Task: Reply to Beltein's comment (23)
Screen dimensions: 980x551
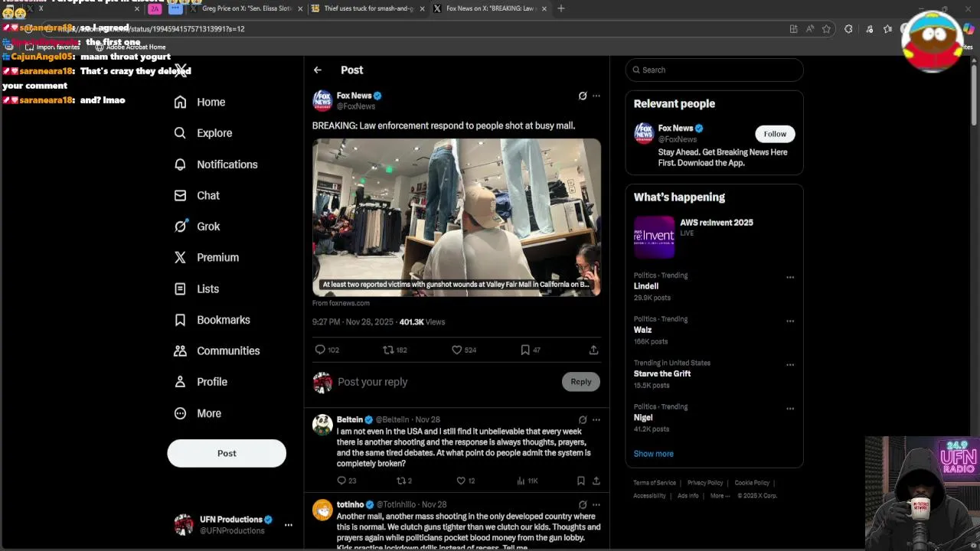Action: (346, 481)
